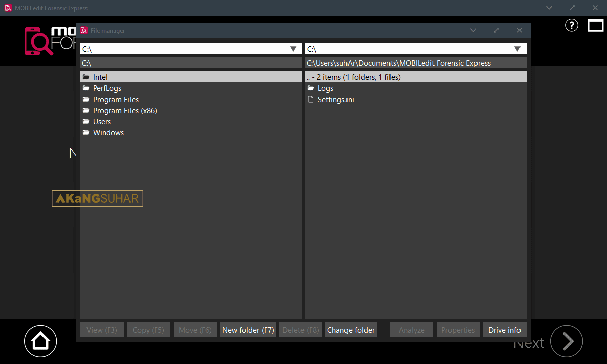The height and width of the screenshot is (364, 607).
Task: Click the View (F3) button
Action: pyautogui.click(x=102, y=330)
